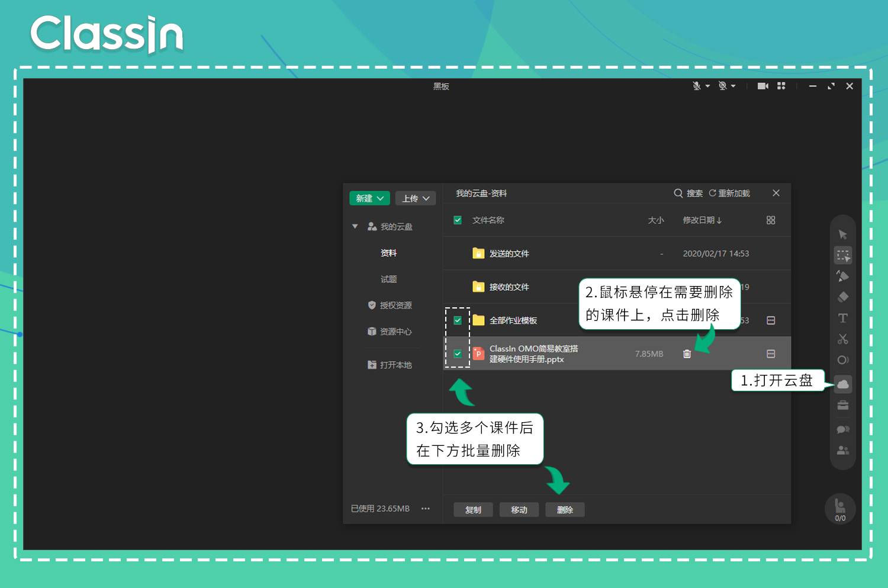Click the scissors screenshot tool
Viewport: 888px width, 588px height.
pyautogui.click(x=843, y=339)
